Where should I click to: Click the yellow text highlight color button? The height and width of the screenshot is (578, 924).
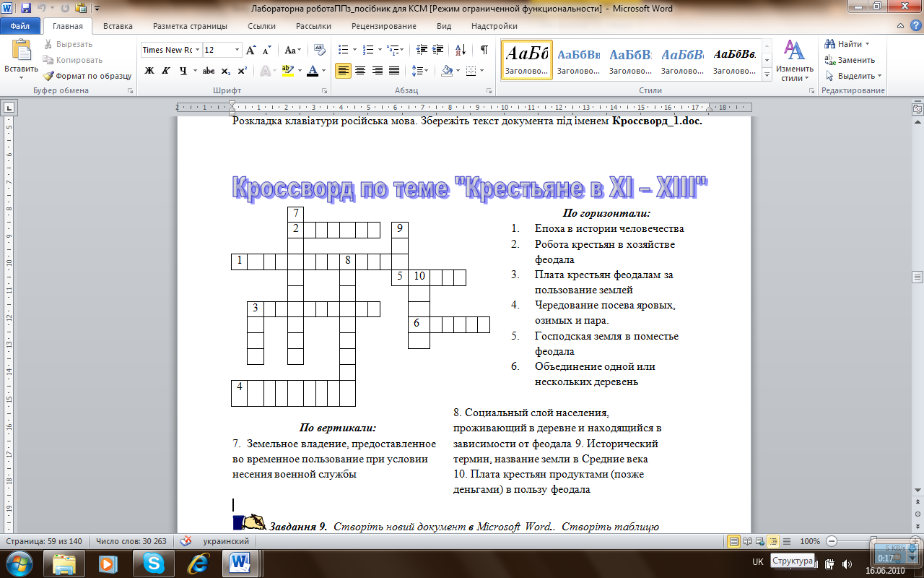(287, 71)
